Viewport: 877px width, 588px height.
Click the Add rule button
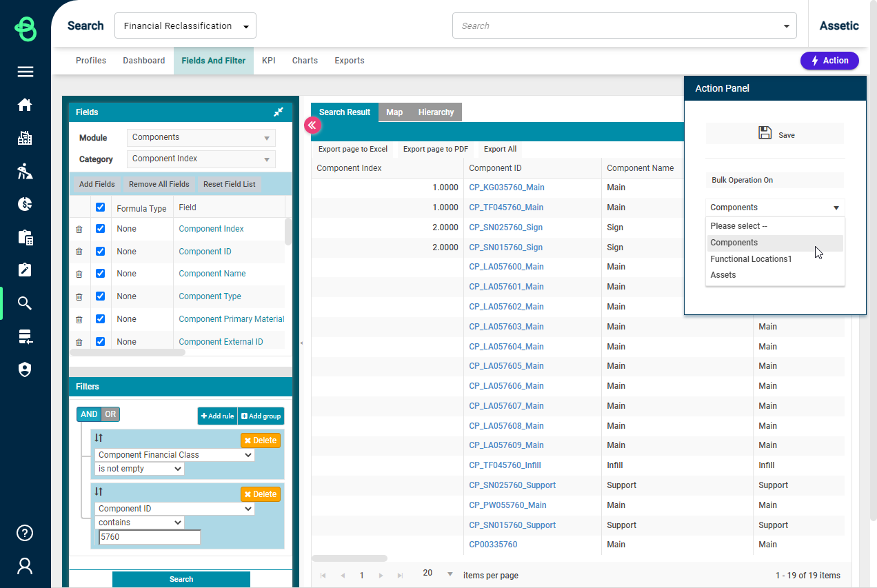[218, 416]
